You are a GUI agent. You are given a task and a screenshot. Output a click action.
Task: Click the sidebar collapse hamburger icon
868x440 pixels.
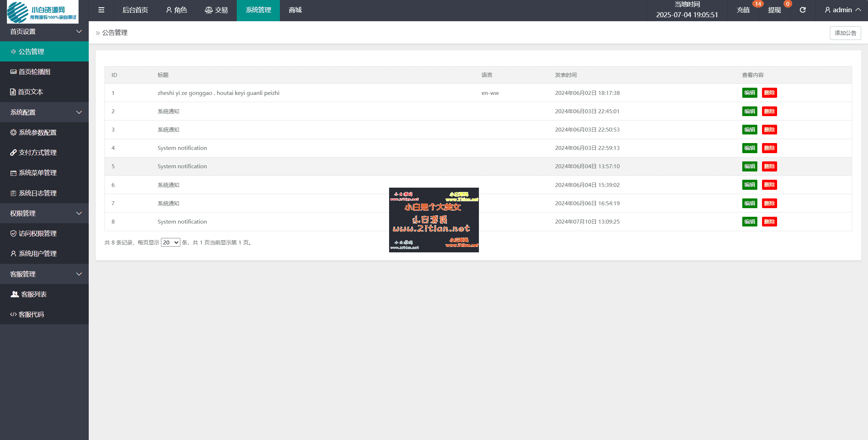(x=101, y=10)
